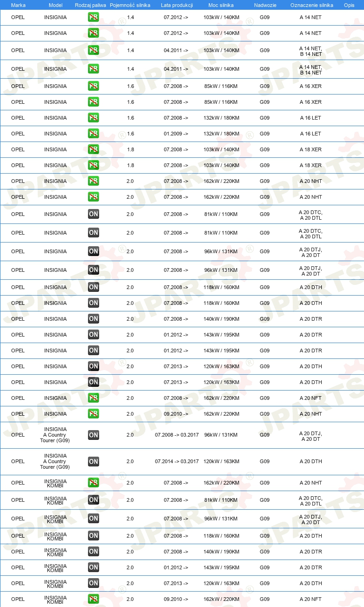
Task: Click OPEL in the Country Tourer 96kW row
Action: point(18,435)
